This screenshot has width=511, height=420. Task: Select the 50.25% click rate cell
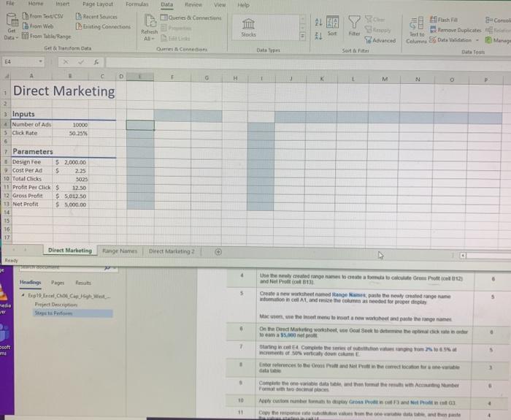point(70,134)
